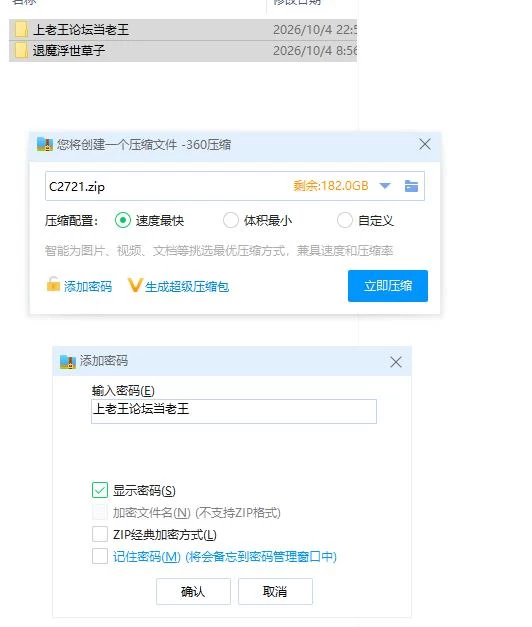The height and width of the screenshot is (627, 532).
Task: Click the 剩余:182.0GB free space text
Action: [330, 186]
